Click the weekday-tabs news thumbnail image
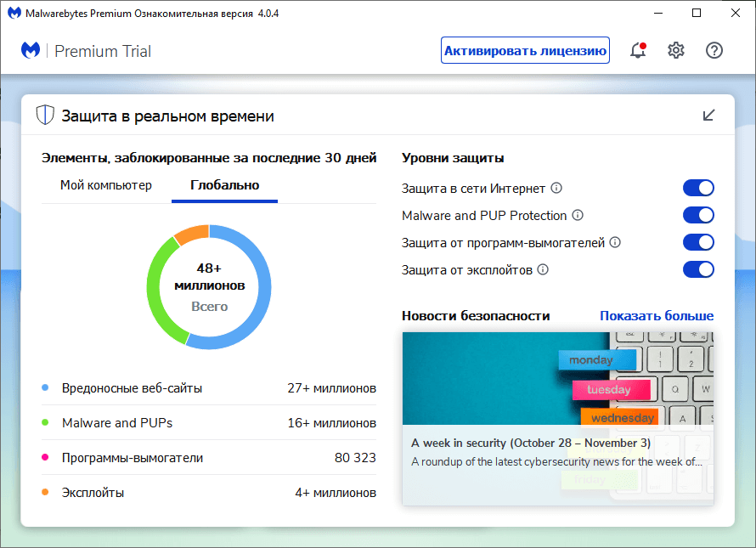The width and height of the screenshot is (756, 548). tap(558, 378)
